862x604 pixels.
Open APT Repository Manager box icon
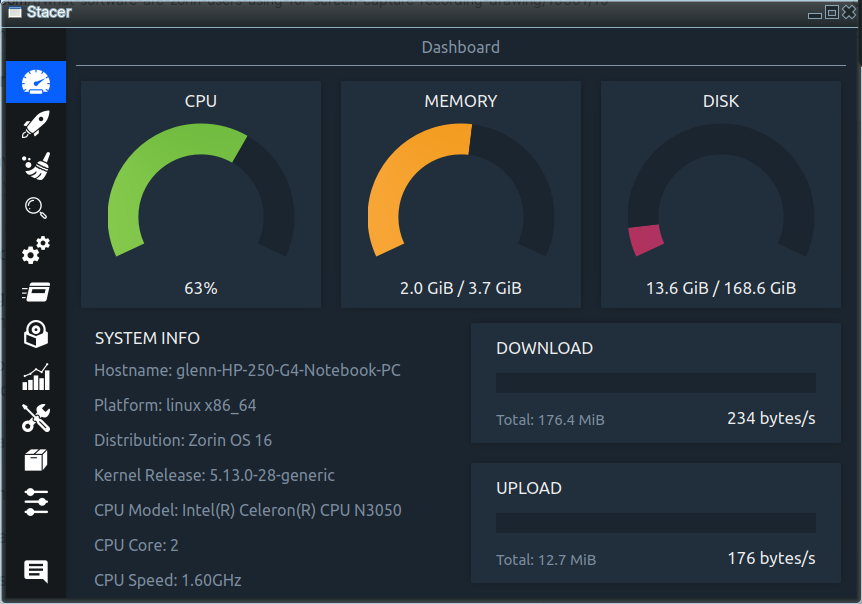pos(36,460)
